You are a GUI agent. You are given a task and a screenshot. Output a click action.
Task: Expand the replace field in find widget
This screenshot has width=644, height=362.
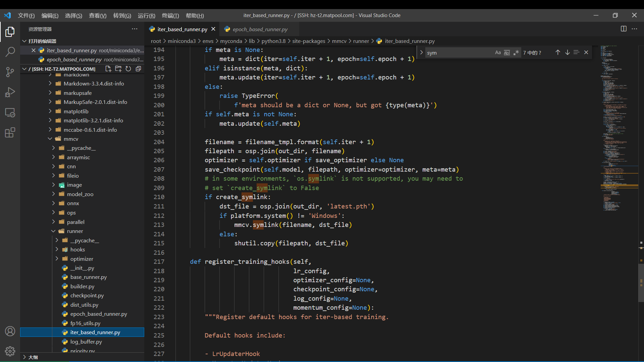pyautogui.click(x=421, y=53)
